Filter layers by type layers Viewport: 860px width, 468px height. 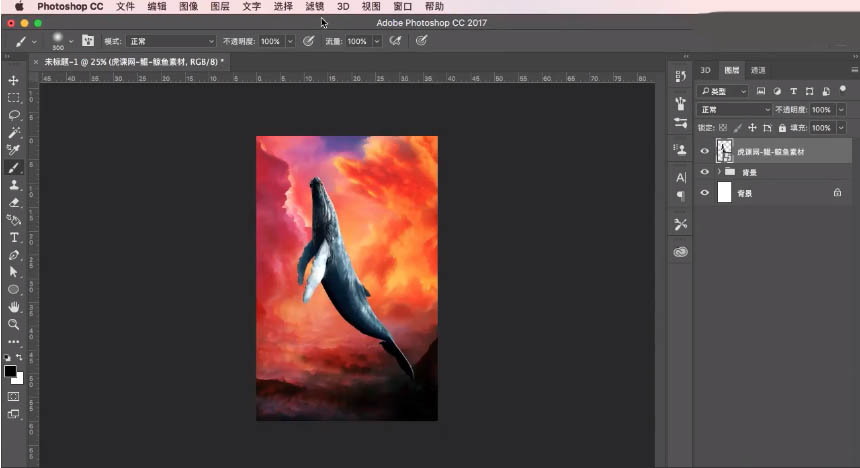click(x=794, y=91)
